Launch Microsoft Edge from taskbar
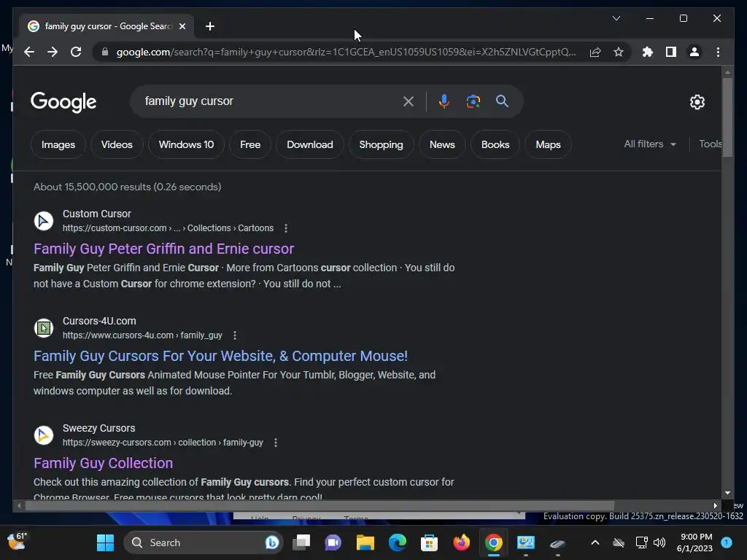 398,542
